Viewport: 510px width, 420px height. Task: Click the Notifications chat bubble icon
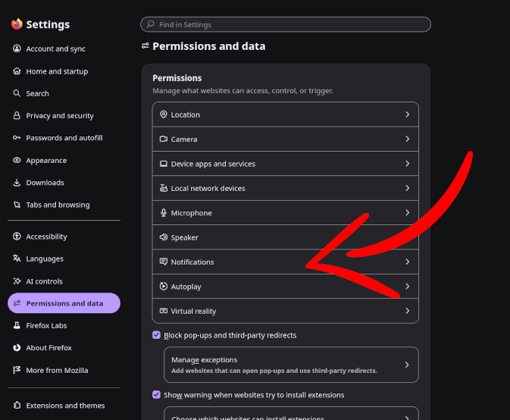coord(164,262)
